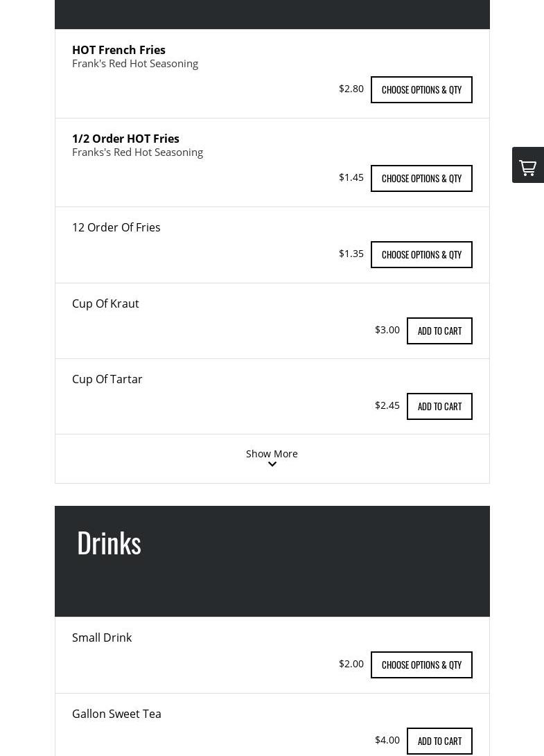Choose options for 12 Order Of Fries
This screenshot has height=756, width=544.
[421, 254]
